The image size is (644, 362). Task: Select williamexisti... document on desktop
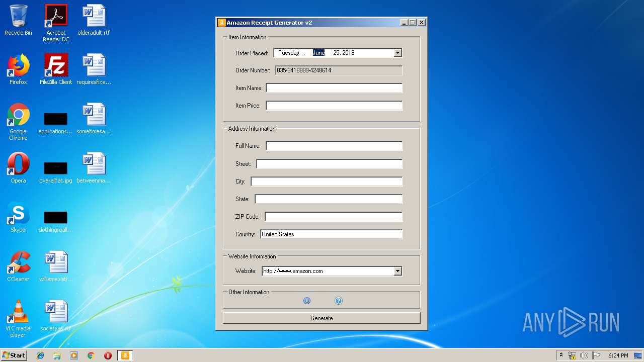point(56,266)
